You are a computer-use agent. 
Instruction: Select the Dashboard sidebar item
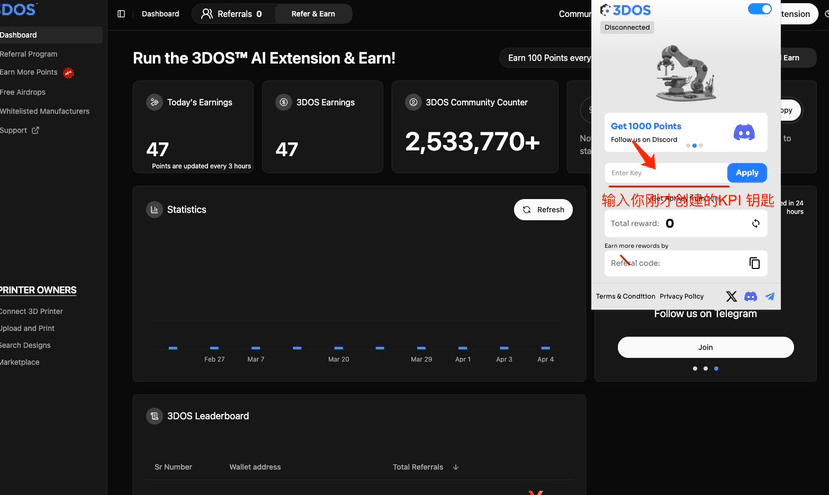51,35
